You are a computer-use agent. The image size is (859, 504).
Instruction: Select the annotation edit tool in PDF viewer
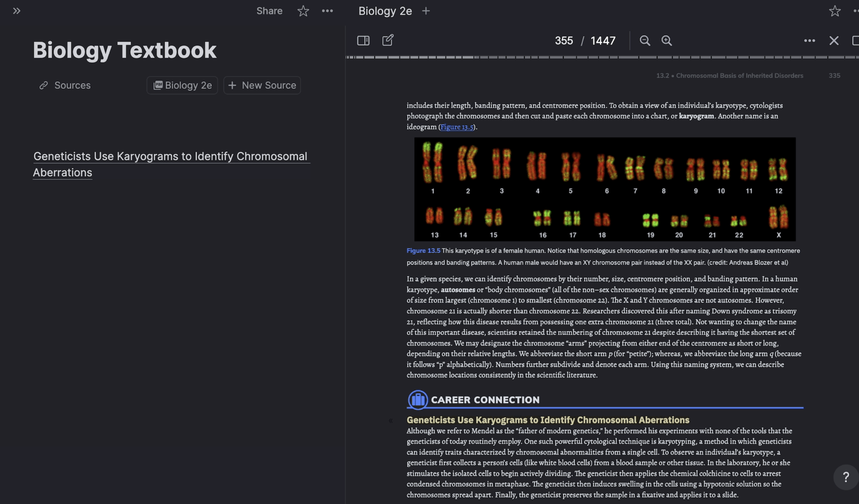pyautogui.click(x=388, y=40)
